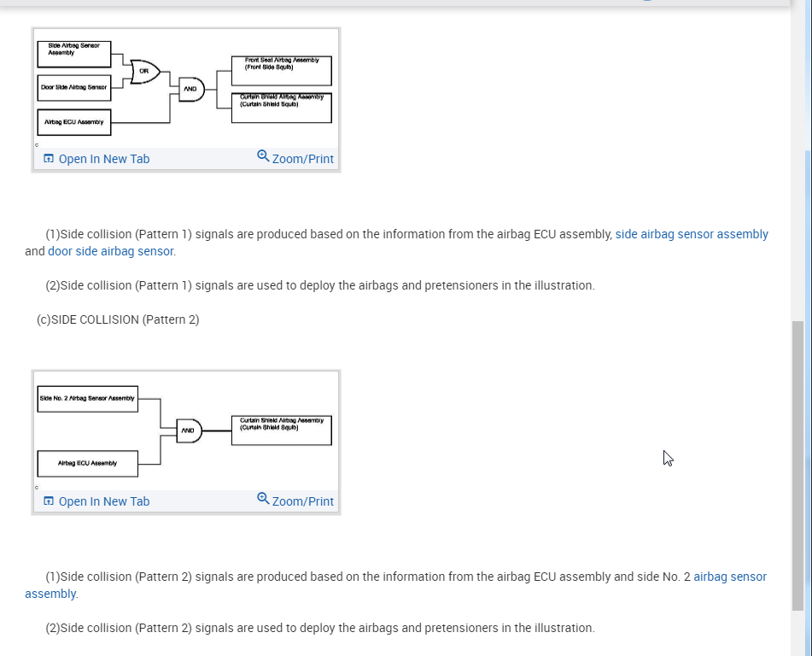Image resolution: width=812 pixels, height=656 pixels.
Task: Open the side airbag sensor assembly link
Action: [692, 234]
